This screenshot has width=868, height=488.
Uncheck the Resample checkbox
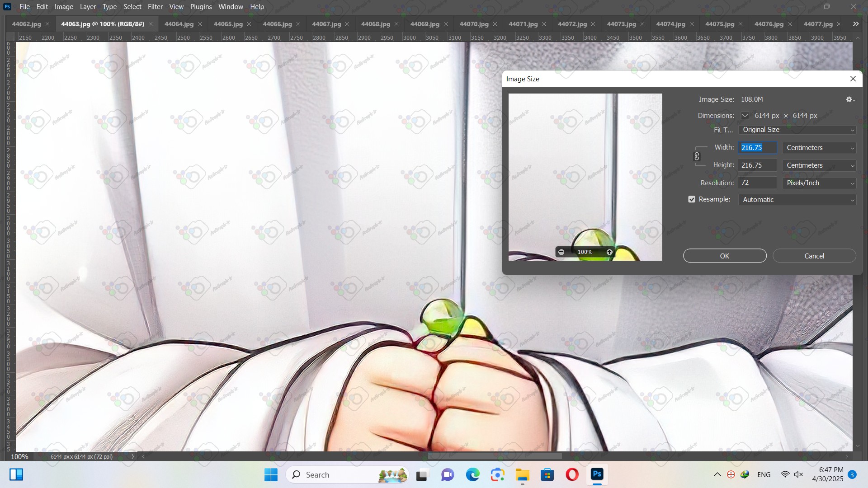click(x=692, y=199)
